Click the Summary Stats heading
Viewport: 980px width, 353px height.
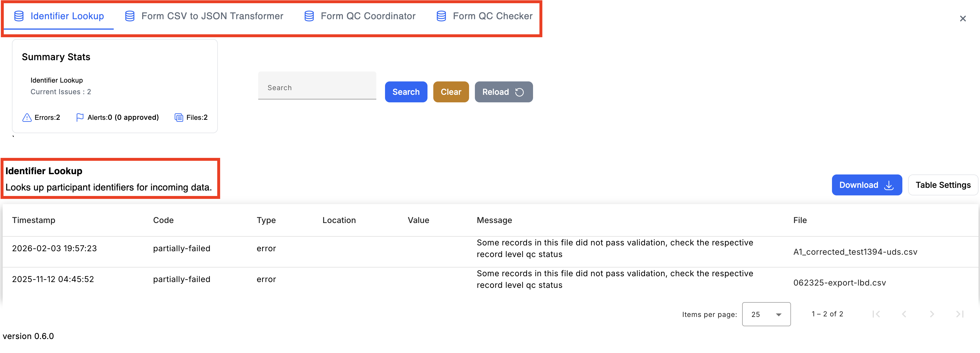tap(56, 57)
